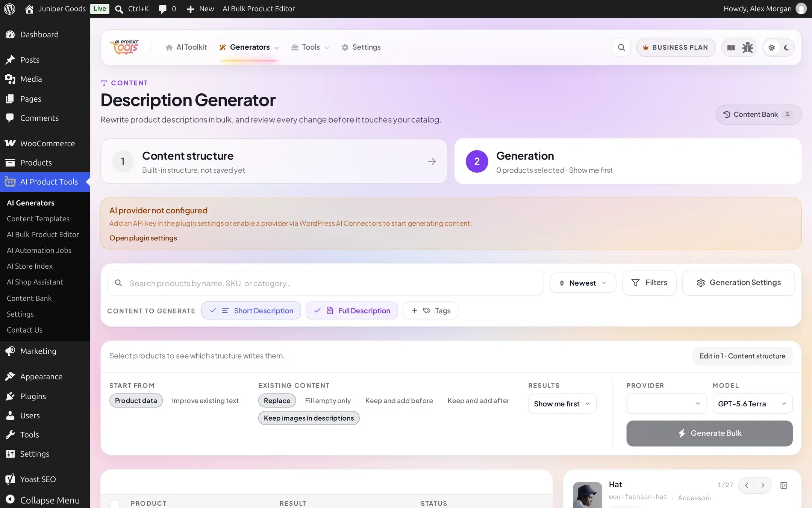This screenshot has height=508, width=812.
Task: Toggle Short Description content chip
Action: pos(251,310)
